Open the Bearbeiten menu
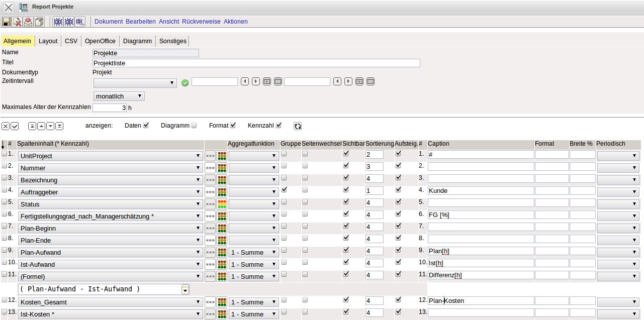Screen dimensions: 644x320 141,22
